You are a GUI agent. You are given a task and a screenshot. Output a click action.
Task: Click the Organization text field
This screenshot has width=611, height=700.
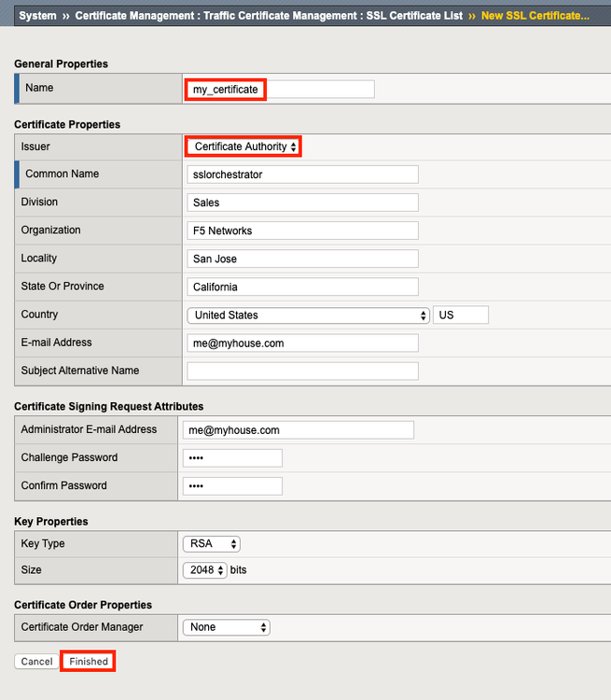tap(302, 231)
